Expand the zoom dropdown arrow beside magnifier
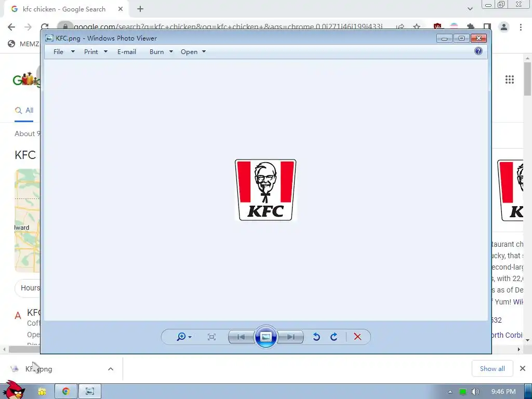This screenshot has width=532, height=399. [190, 337]
